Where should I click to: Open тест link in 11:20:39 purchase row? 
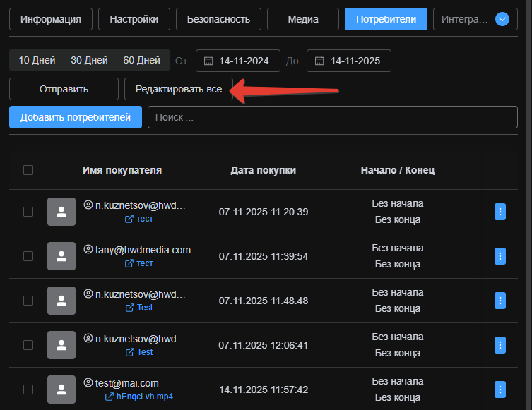(145, 219)
